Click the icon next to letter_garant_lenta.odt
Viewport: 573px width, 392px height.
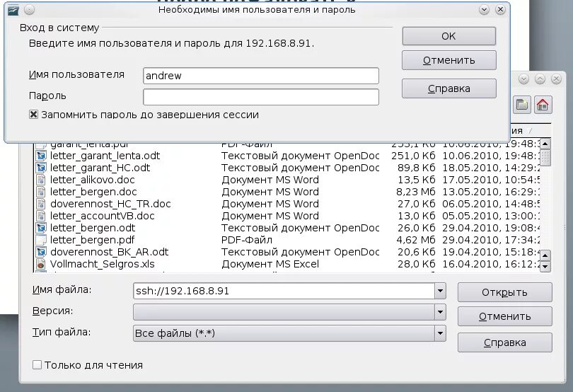click(41, 156)
